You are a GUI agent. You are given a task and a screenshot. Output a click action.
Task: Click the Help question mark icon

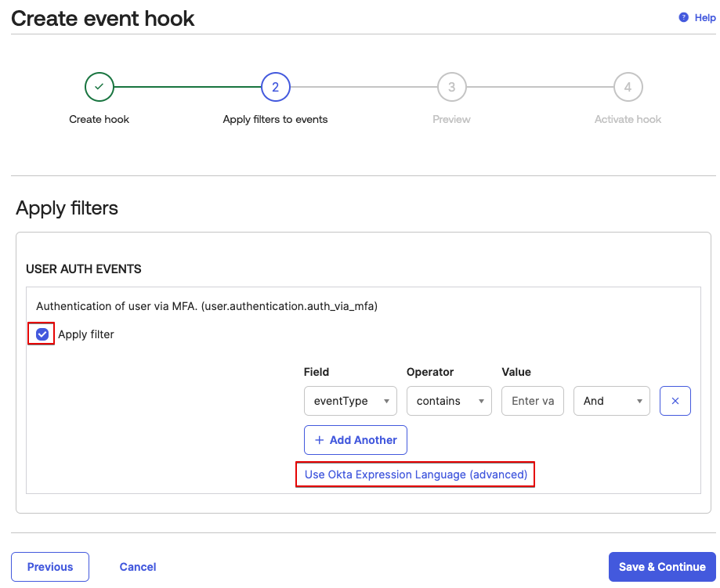click(x=683, y=18)
